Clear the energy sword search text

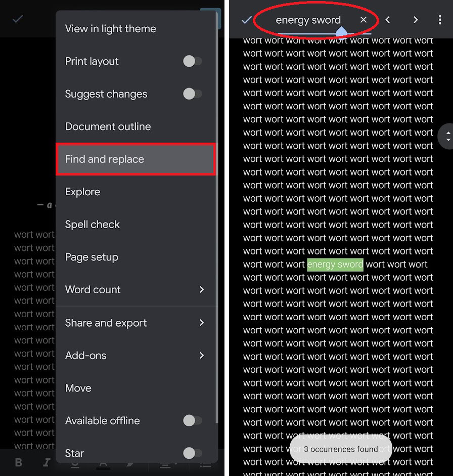363,20
